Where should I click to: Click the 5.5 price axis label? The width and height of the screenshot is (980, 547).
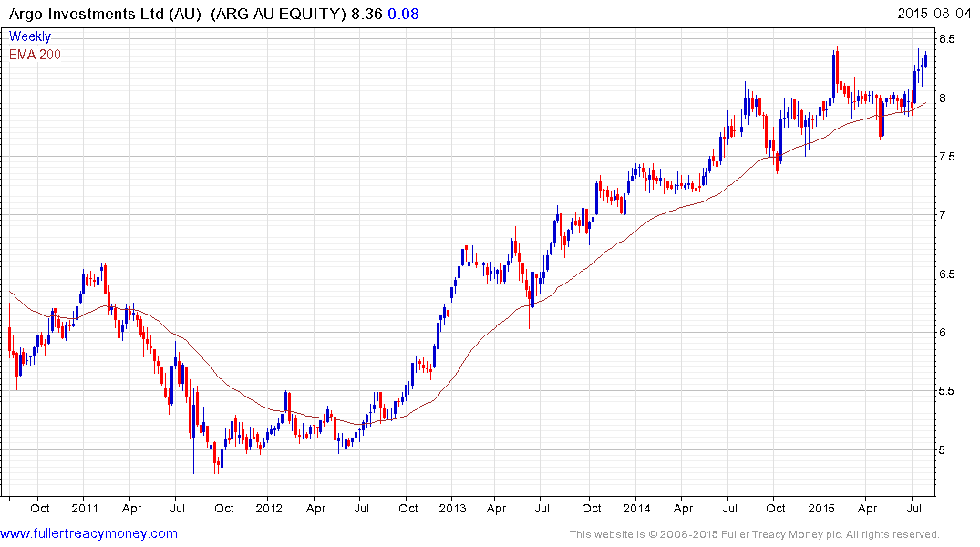(946, 391)
